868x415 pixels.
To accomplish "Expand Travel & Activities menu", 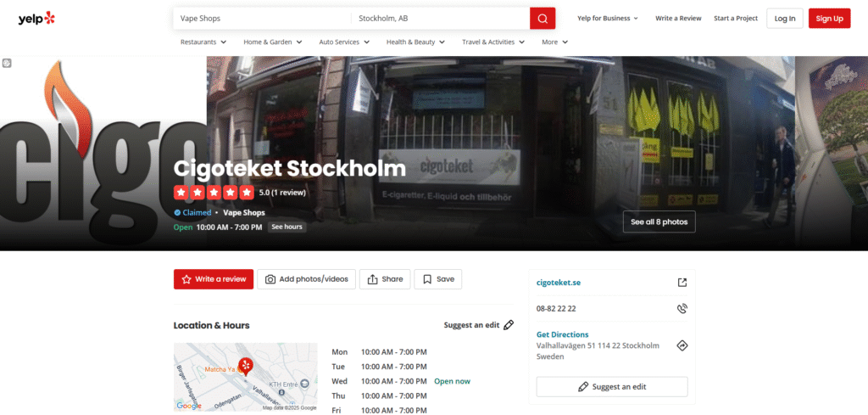I will coord(493,42).
